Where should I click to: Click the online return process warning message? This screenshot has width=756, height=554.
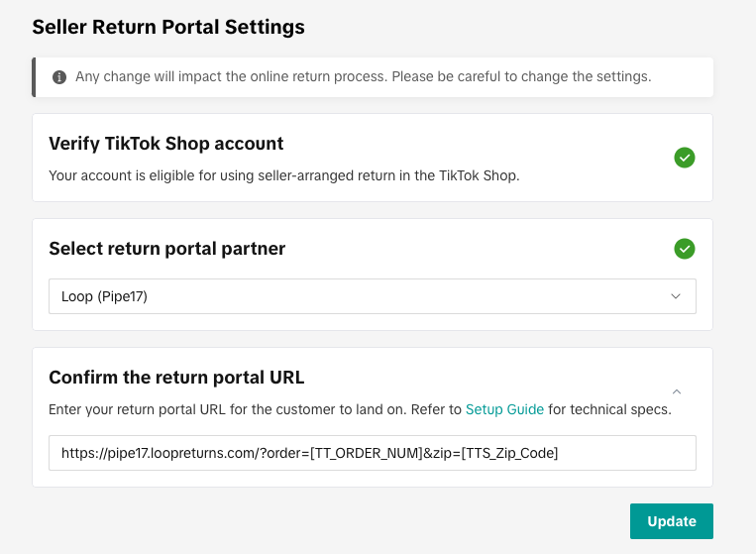coord(363,76)
